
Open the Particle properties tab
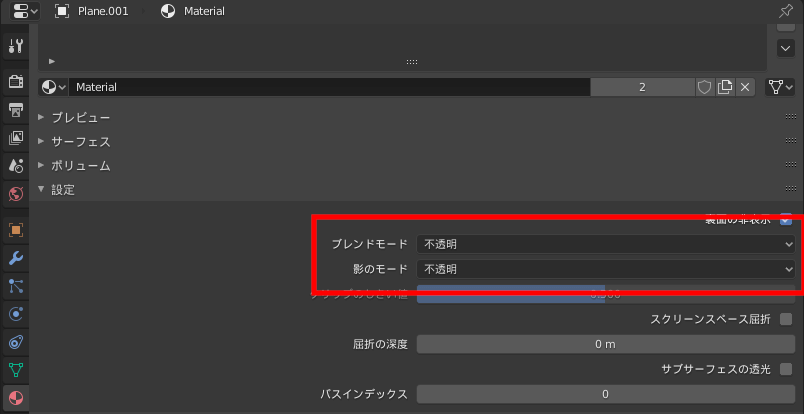coord(15,286)
